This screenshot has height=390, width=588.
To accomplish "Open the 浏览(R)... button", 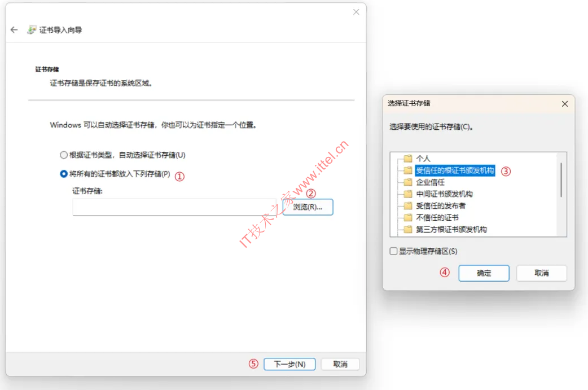I will [x=308, y=207].
